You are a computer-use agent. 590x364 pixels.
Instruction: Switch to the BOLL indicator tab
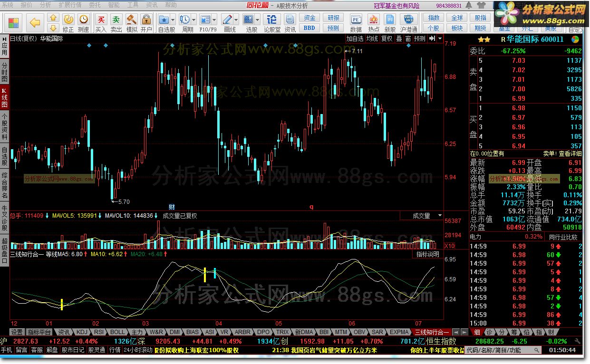(117, 332)
